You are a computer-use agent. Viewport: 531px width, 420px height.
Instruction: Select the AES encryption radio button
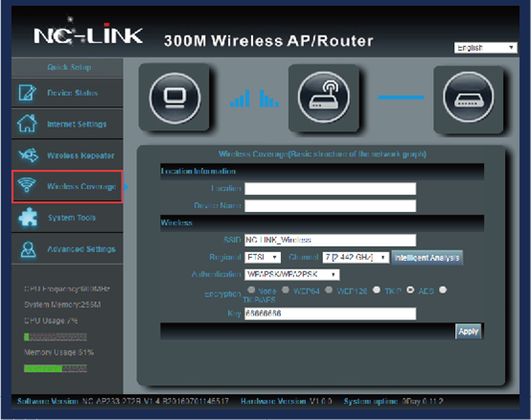coord(410,290)
